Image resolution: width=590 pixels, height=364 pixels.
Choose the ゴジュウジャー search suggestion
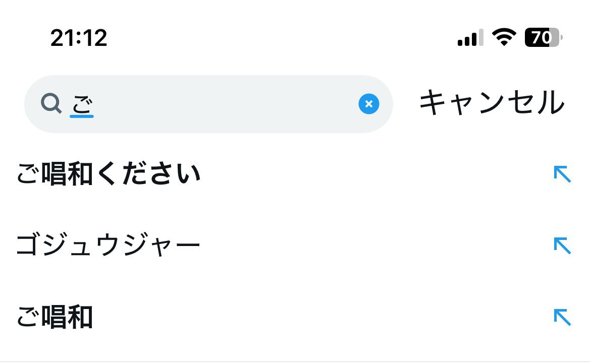pyautogui.click(x=109, y=246)
